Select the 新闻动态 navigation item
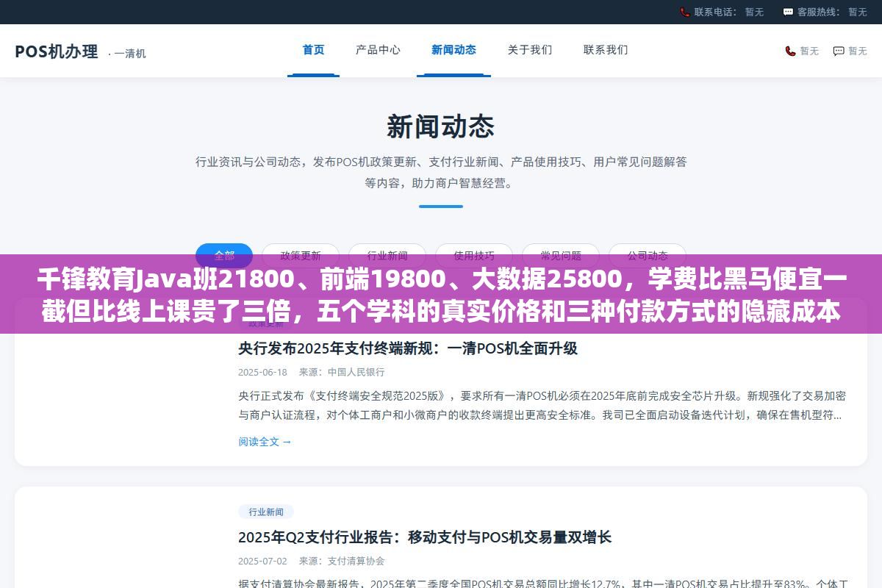 point(453,50)
